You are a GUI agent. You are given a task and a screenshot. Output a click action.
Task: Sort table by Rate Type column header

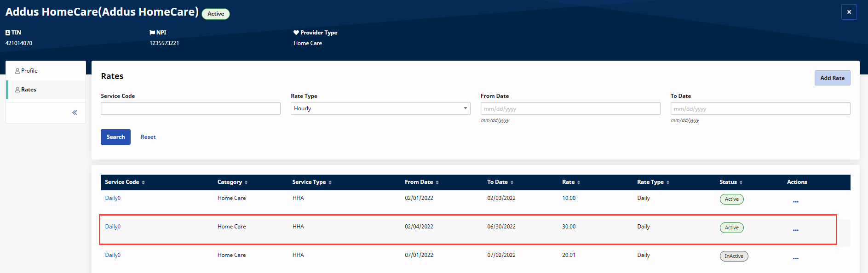pyautogui.click(x=653, y=182)
